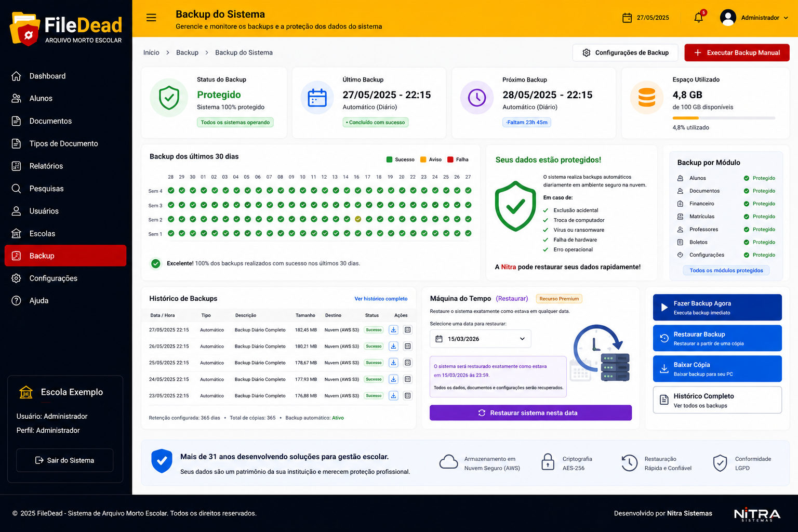
Task: Click download icon for 27/05/2025 backup
Action: (394, 330)
